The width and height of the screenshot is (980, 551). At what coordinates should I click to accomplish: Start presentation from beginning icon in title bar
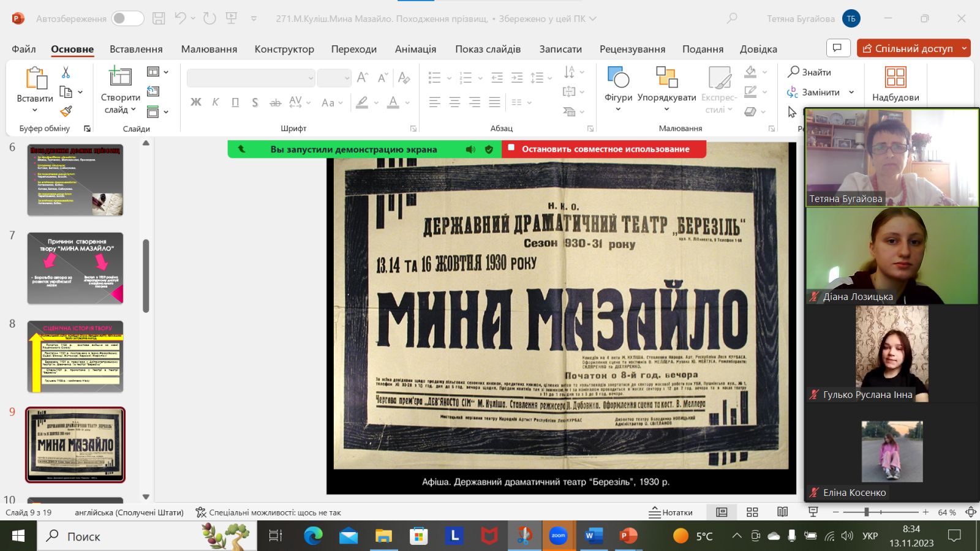coord(232,18)
